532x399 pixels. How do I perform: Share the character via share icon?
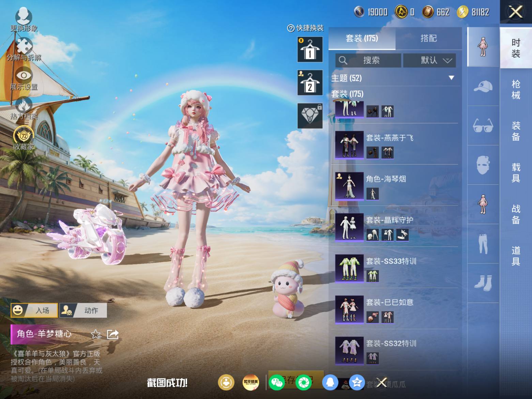(113, 334)
